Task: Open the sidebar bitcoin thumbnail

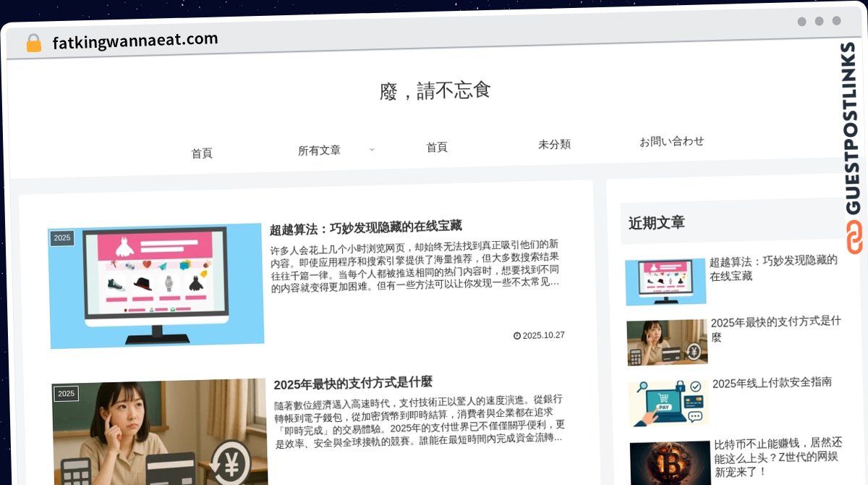Action: tap(671, 463)
